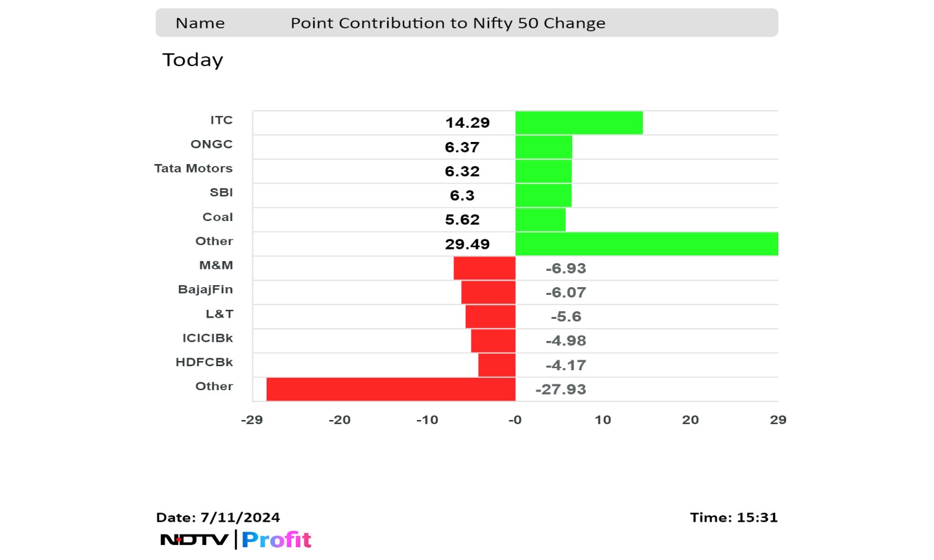Select the HDFCBk row label
The height and width of the screenshot is (560, 934).
(x=204, y=362)
